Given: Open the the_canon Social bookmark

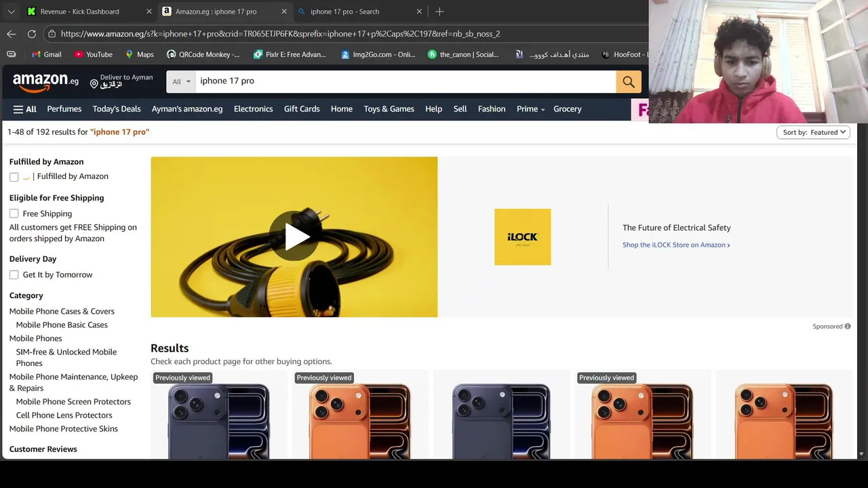Looking at the screenshot, I should [464, 54].
